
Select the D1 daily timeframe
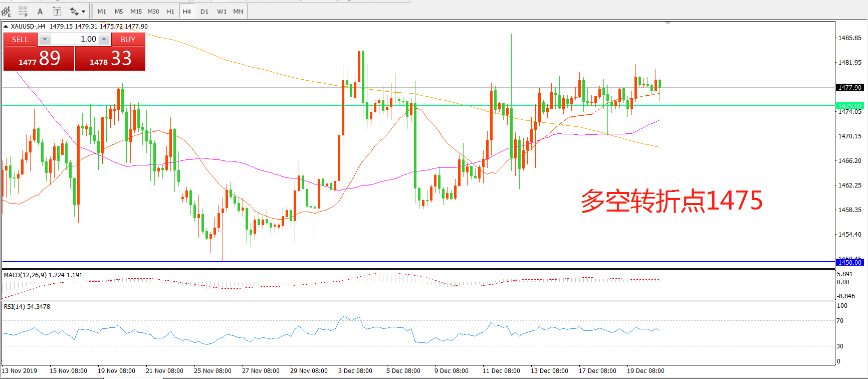click(204, 11)
